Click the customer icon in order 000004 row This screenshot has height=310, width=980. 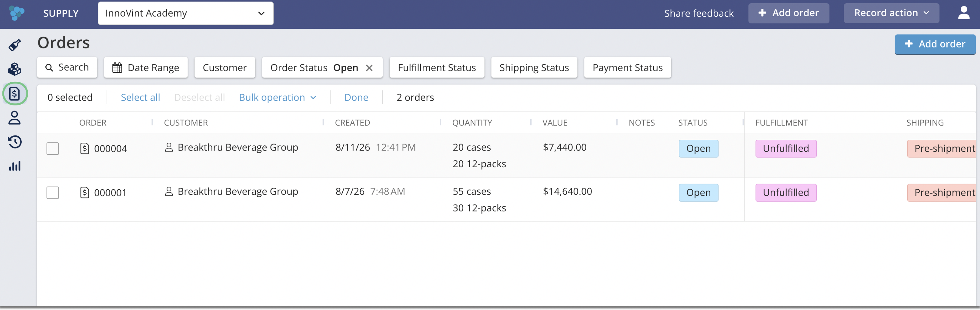click(169, 147)
